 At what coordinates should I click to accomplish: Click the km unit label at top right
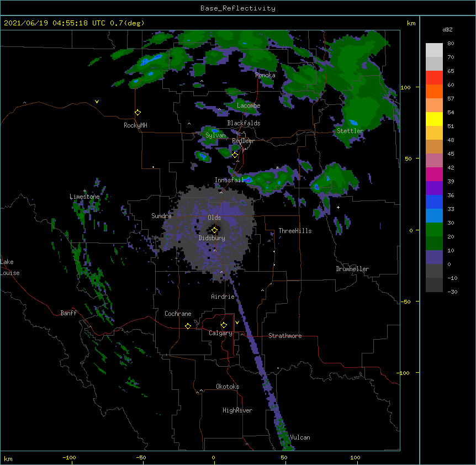(411, 23)
